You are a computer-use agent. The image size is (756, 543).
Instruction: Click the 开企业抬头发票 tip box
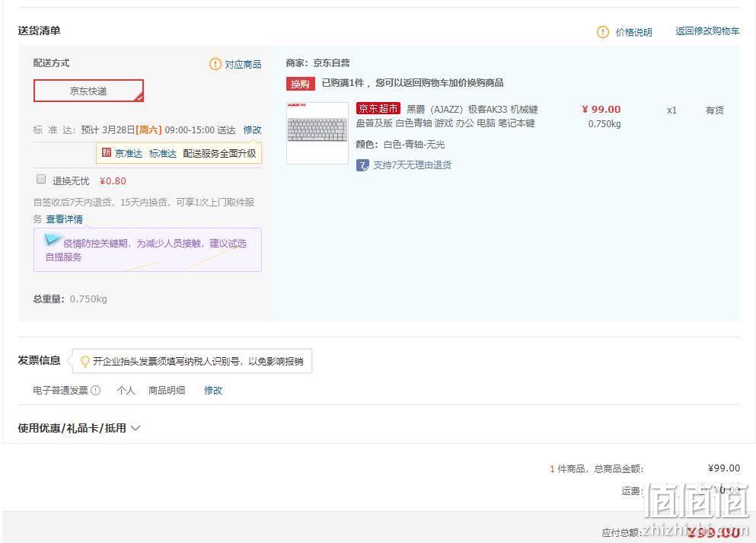tap(192, 361)
